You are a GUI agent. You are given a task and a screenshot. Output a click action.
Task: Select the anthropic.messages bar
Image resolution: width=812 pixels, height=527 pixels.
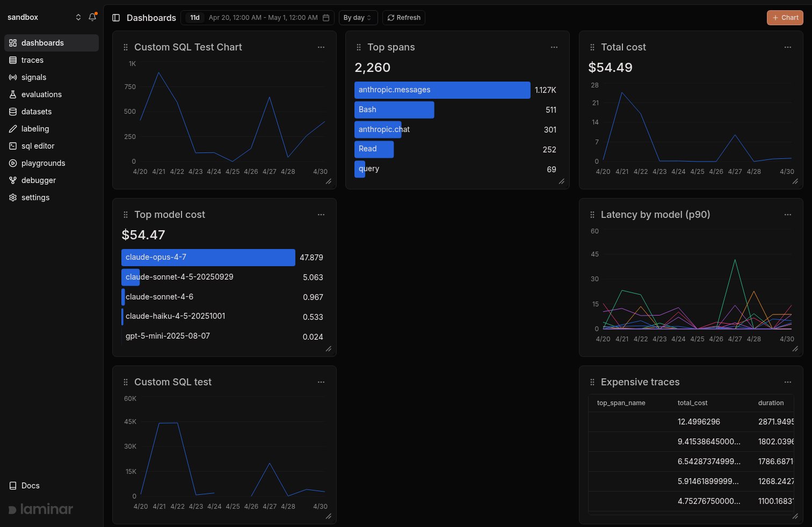(x=443, y=90)
